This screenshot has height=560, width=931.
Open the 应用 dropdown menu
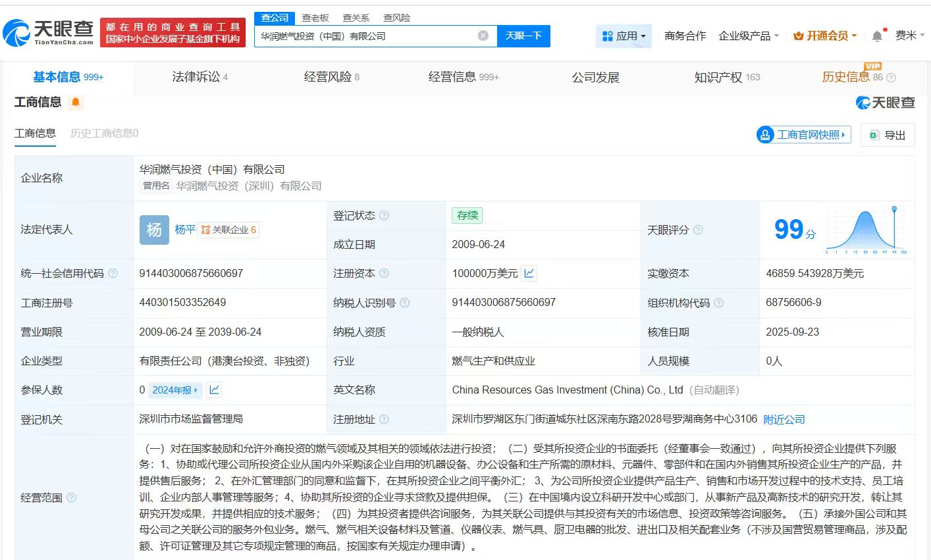click(x=624, y=36)
